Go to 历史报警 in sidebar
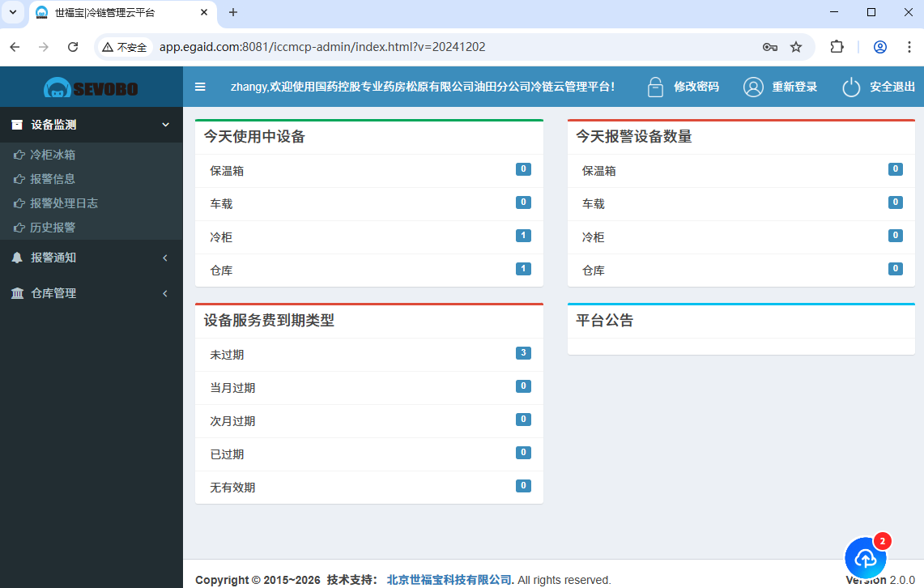The height and width of the screenshot is (588, 924). point(53,228)
